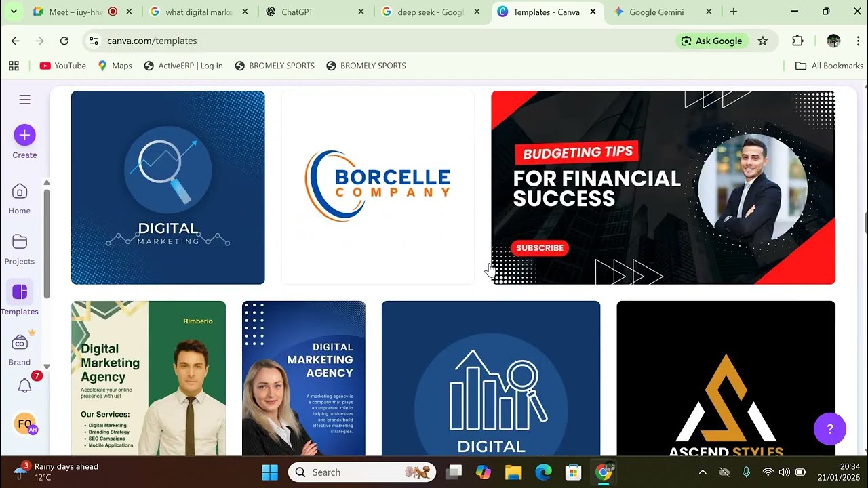Open Brand section in sidebar

[20, 349]
